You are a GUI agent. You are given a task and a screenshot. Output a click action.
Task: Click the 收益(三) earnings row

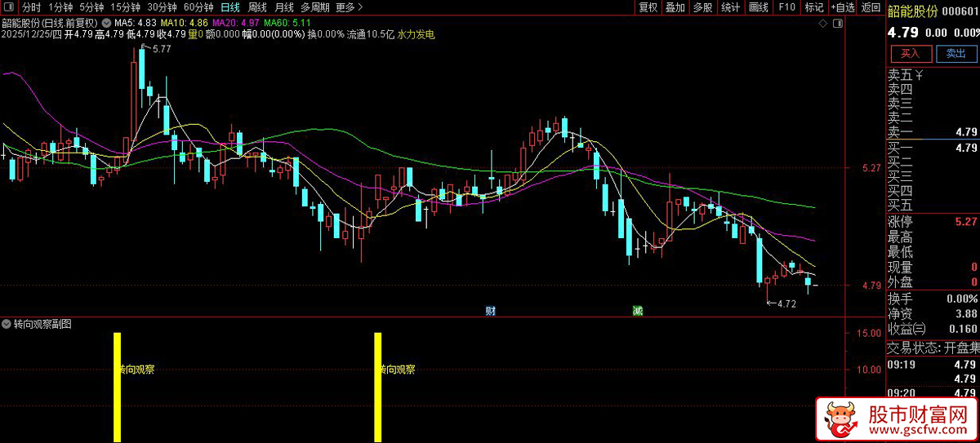point(933,330)
